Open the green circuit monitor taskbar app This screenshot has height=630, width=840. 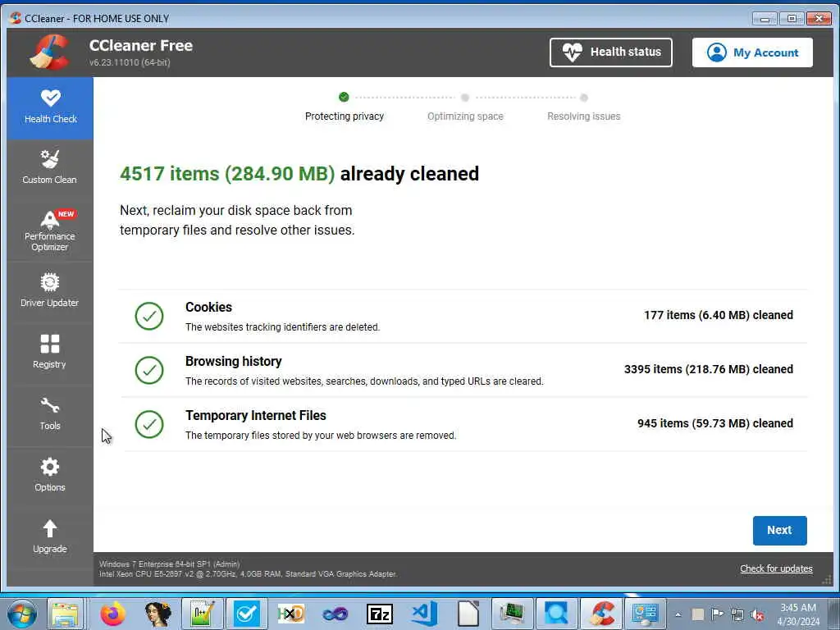(513, 614)
